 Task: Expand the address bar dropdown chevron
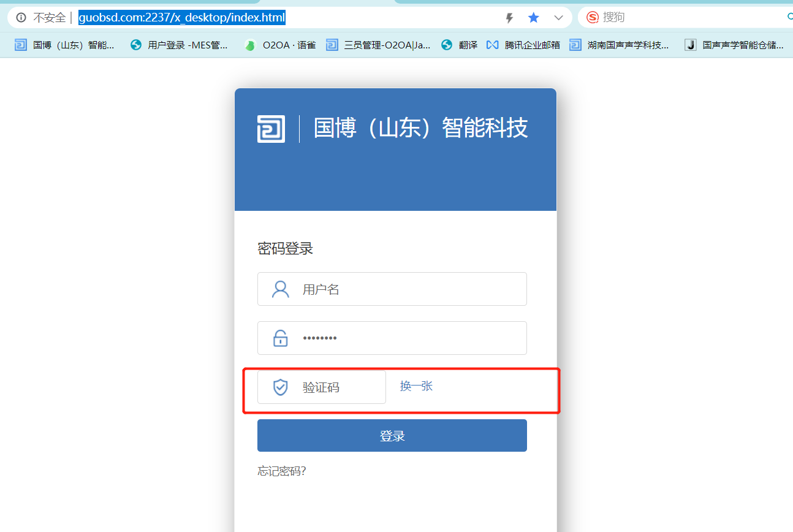pos(558,18)
